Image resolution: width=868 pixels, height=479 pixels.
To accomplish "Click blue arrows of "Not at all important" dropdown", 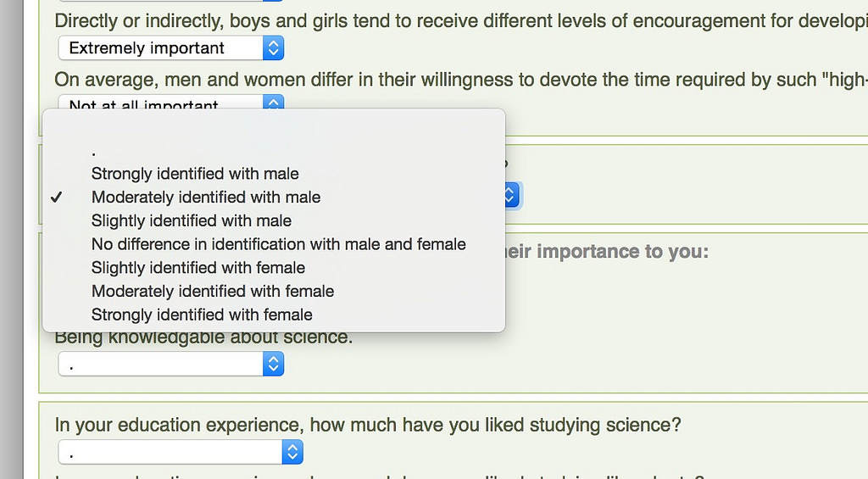I will 272,103.
